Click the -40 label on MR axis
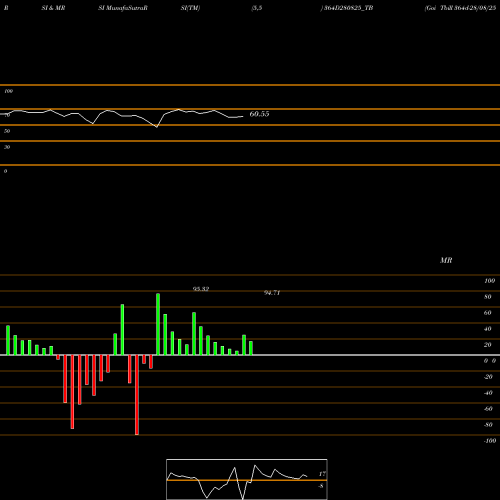Screen dimensions: 500x500 click(x=488, y=393)
